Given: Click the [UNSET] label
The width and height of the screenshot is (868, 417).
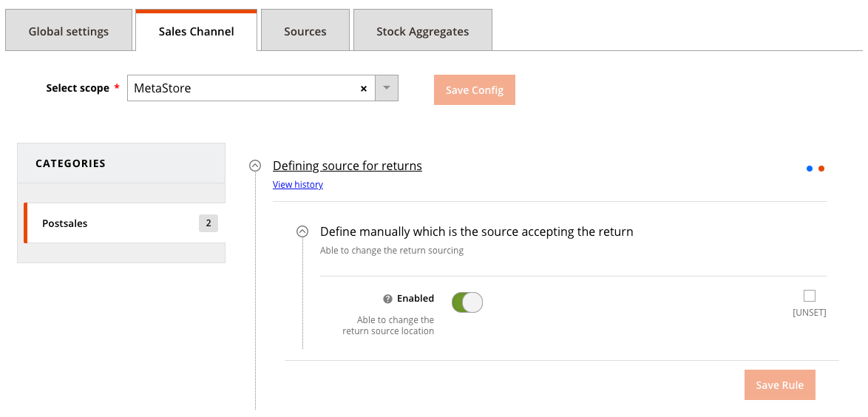Looking at the screenshot, I should click(x=810, y=312).
